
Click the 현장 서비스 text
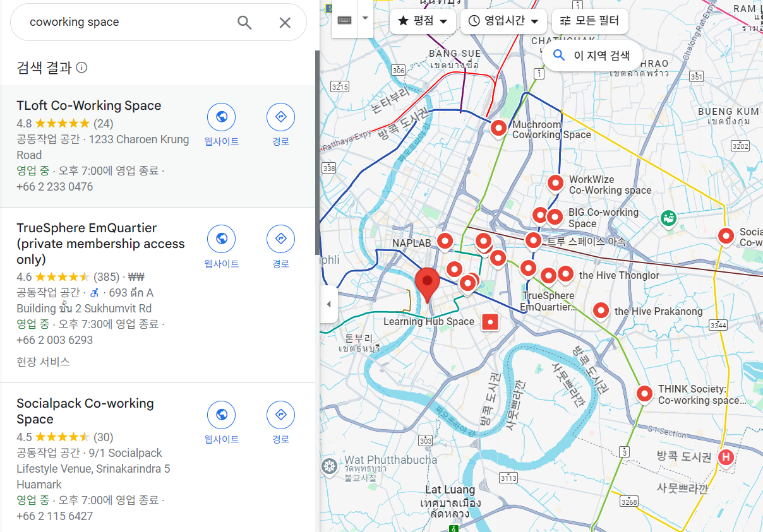(43, 362)
